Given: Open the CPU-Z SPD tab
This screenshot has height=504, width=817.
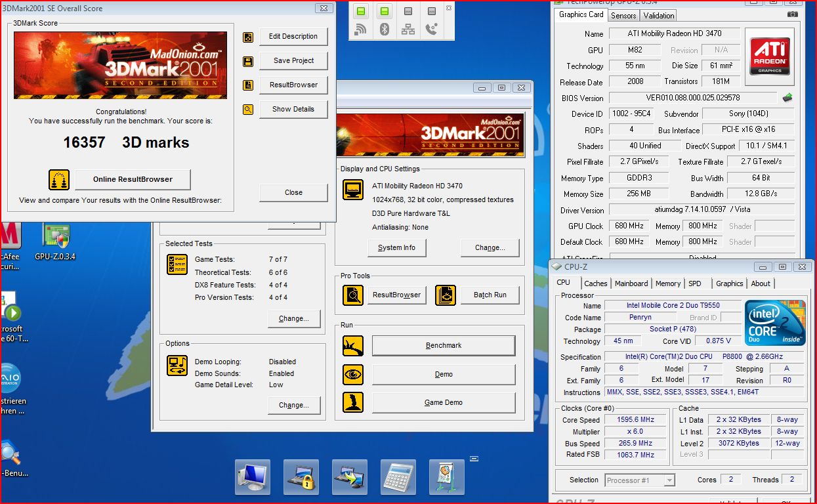Looking at the screenshot, I should click(x=695, y=283).
